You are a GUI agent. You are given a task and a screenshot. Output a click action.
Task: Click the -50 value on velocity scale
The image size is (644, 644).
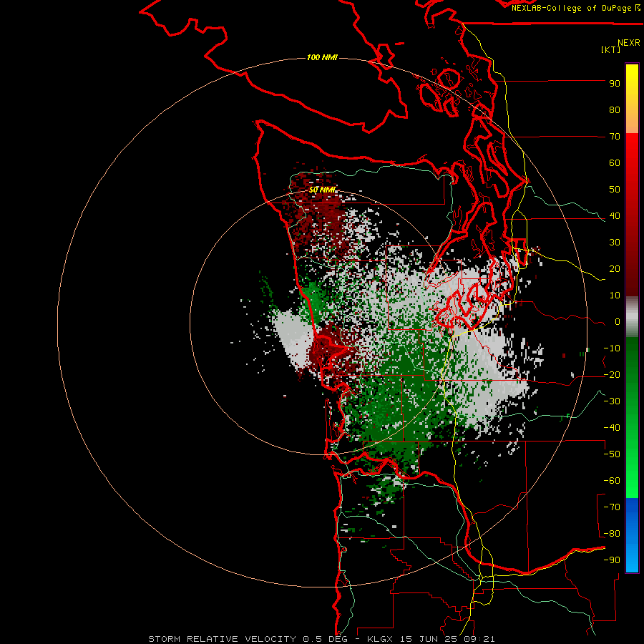point(612,454)
